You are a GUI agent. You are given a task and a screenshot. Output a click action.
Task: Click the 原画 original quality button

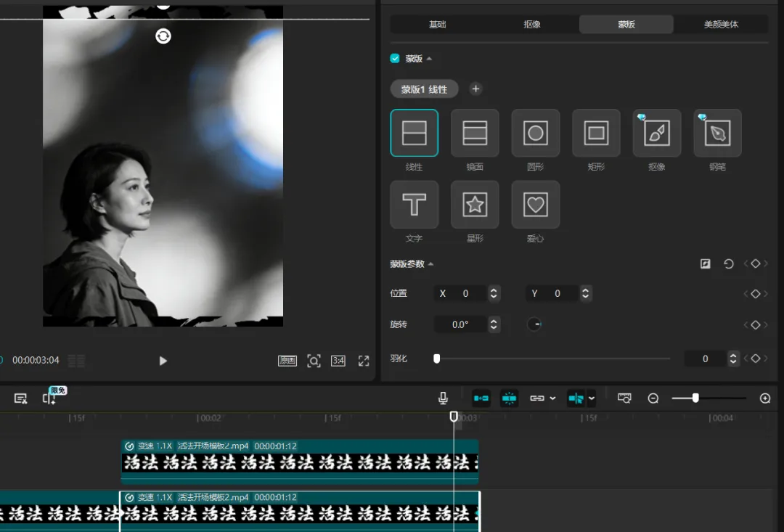tap(287, 361)
